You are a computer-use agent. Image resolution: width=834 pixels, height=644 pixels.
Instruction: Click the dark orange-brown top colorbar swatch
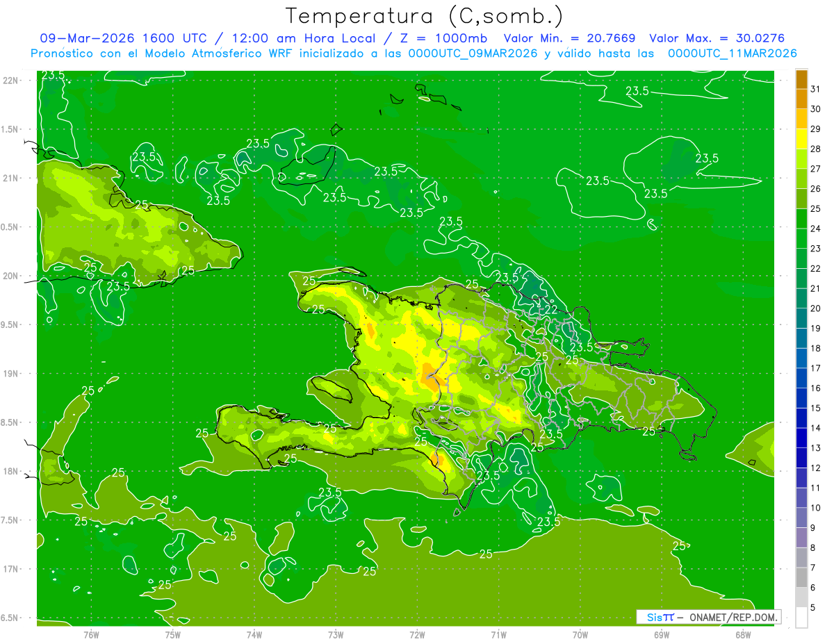tap(801, 79)
